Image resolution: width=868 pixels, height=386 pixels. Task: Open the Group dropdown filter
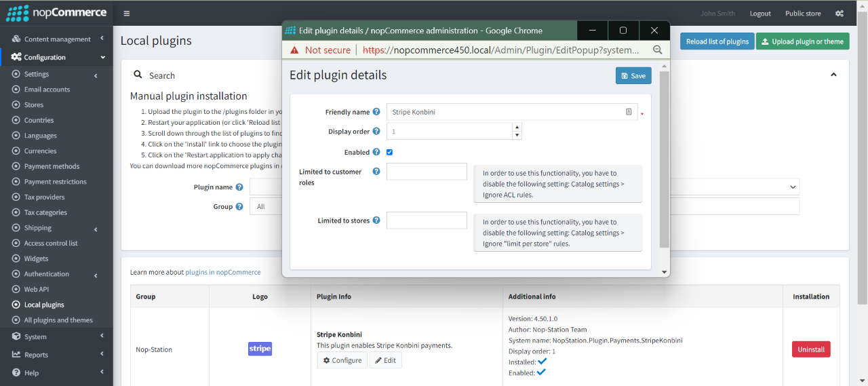[265, 206]
